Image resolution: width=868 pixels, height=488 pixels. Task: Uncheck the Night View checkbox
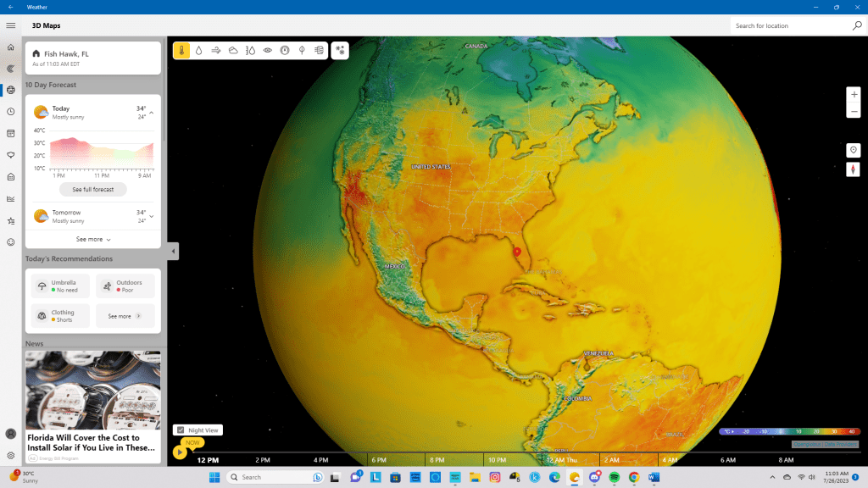[180, 430]
